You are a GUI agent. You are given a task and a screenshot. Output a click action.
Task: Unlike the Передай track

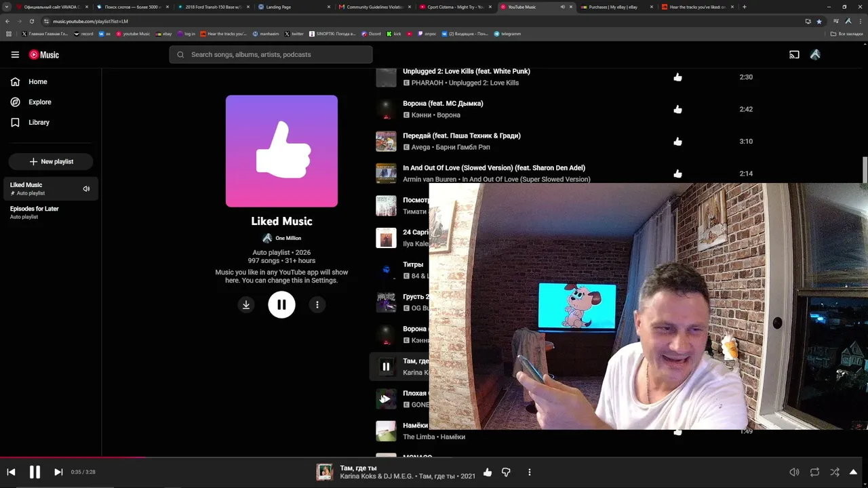[677, 142]
